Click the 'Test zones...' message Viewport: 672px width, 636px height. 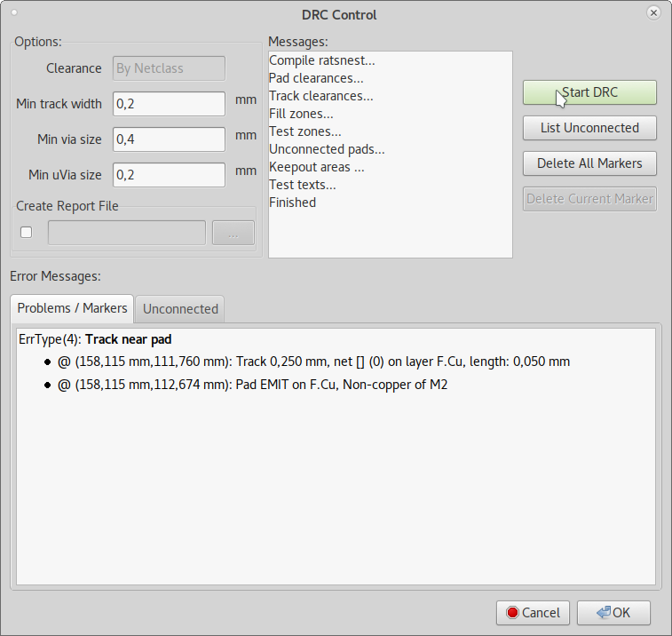[304, 131]
